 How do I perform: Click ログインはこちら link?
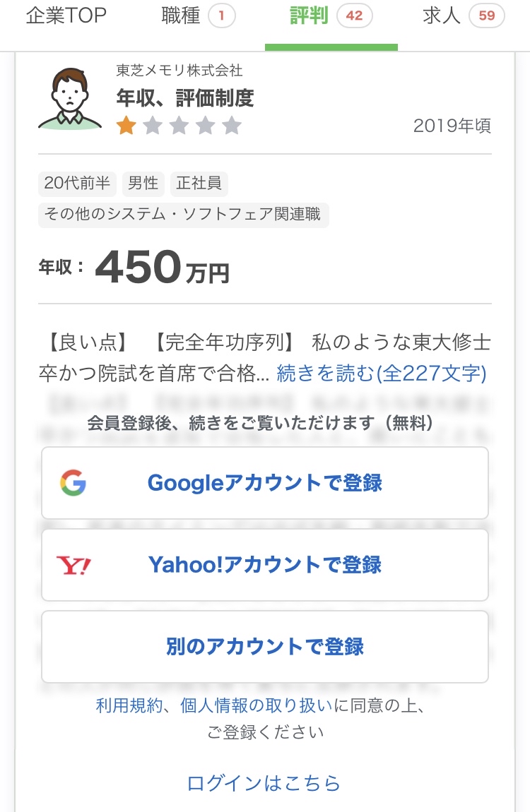(264, 782)
